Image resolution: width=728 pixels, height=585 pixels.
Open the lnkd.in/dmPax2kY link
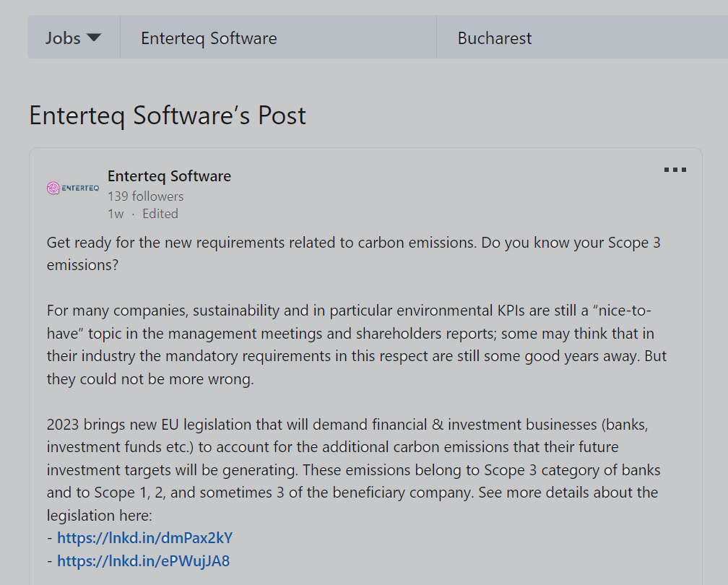145,537
